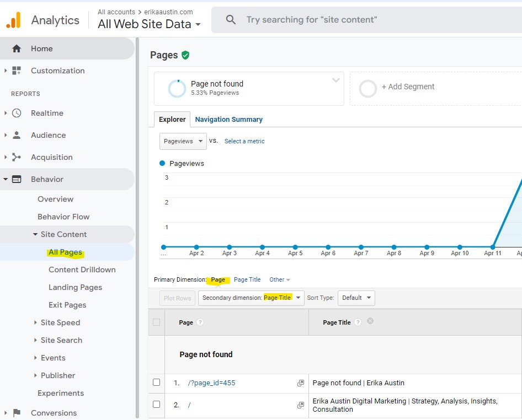The width and height of the screenshot is (522, 420).
Task: Open the Experiments report
Action: coord(61,393)
